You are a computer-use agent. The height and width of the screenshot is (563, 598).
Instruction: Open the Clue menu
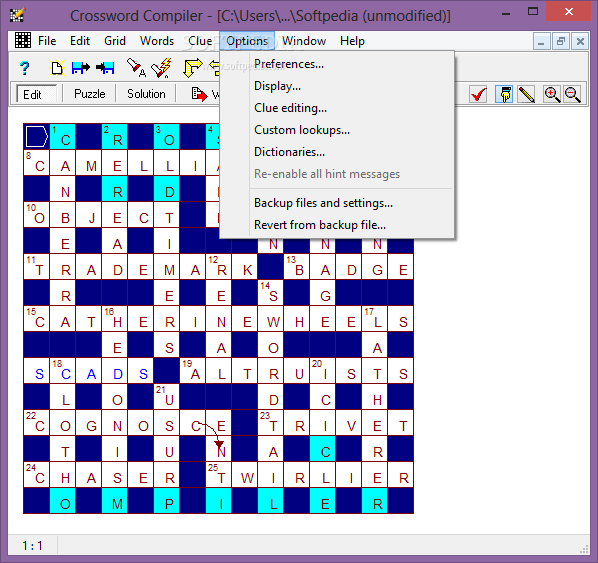pyautogui.click(x=200, y=41)
